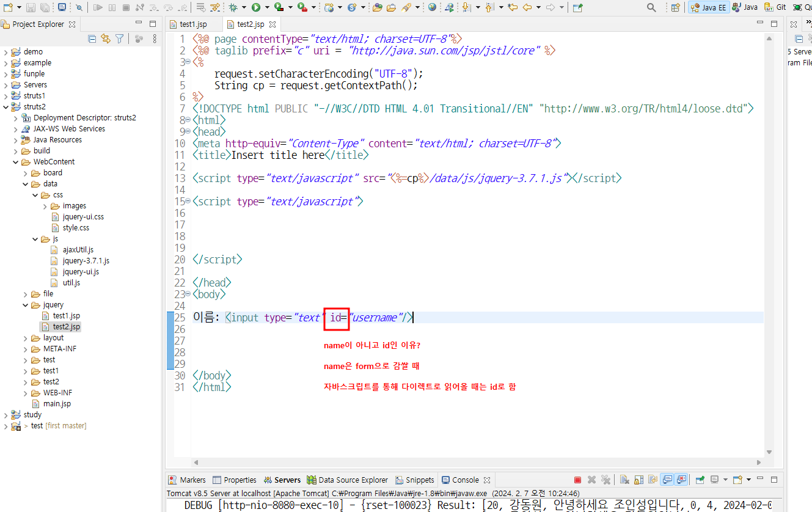This screenshot has width=812, height=512.
Task: Toggle Scroll Lock in Console toolbar
Action: [x=639, y=480]
